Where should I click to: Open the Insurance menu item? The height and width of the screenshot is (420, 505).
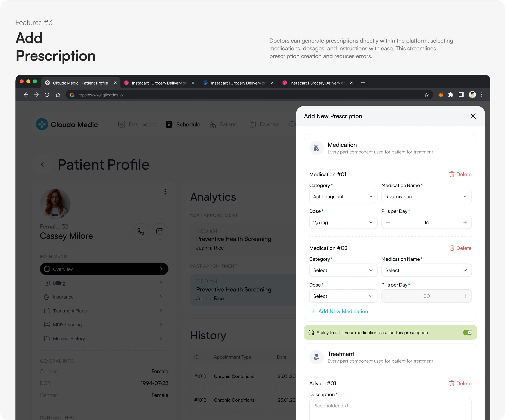104,297
